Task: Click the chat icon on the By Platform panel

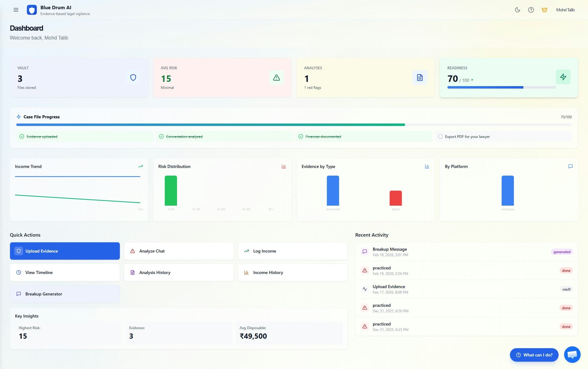Action: point(570,166)
